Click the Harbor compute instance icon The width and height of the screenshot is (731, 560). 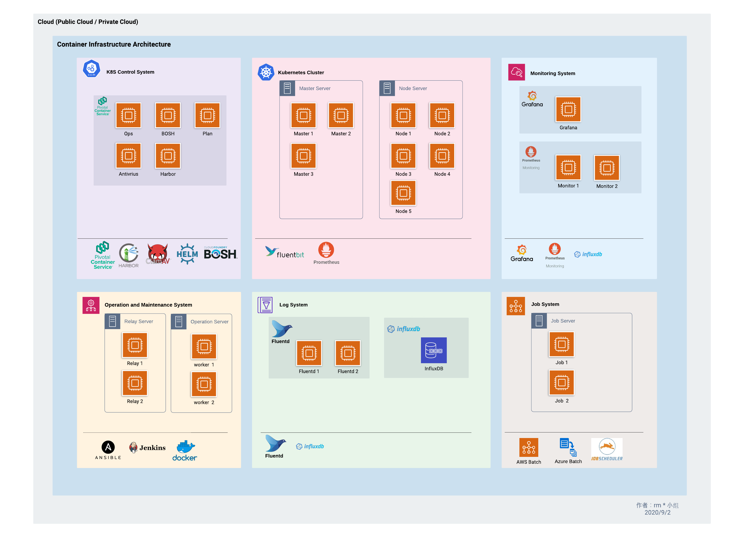pos(168,156)
